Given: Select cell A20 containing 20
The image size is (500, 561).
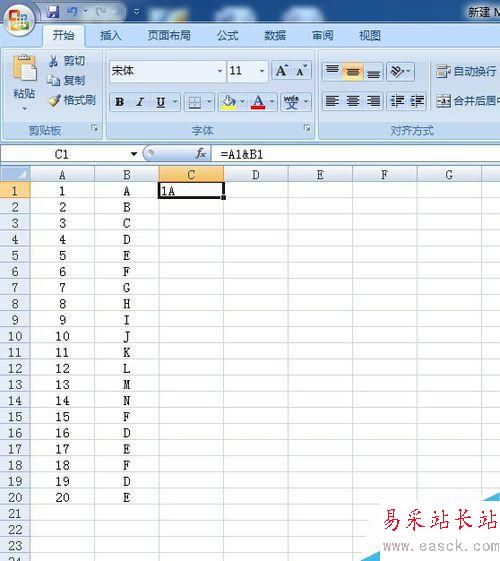Looking at the screenshot, I should [x=63, y=497].
